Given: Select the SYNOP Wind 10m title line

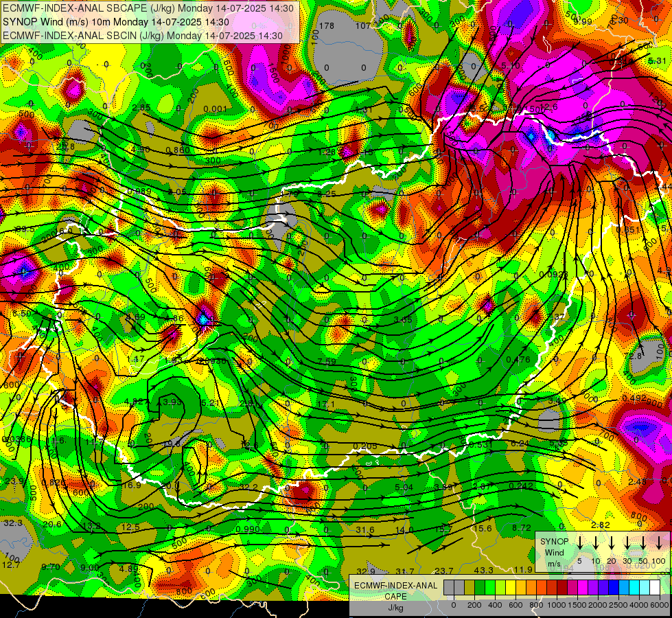Looking at the screenshot, I should point(116,22).
